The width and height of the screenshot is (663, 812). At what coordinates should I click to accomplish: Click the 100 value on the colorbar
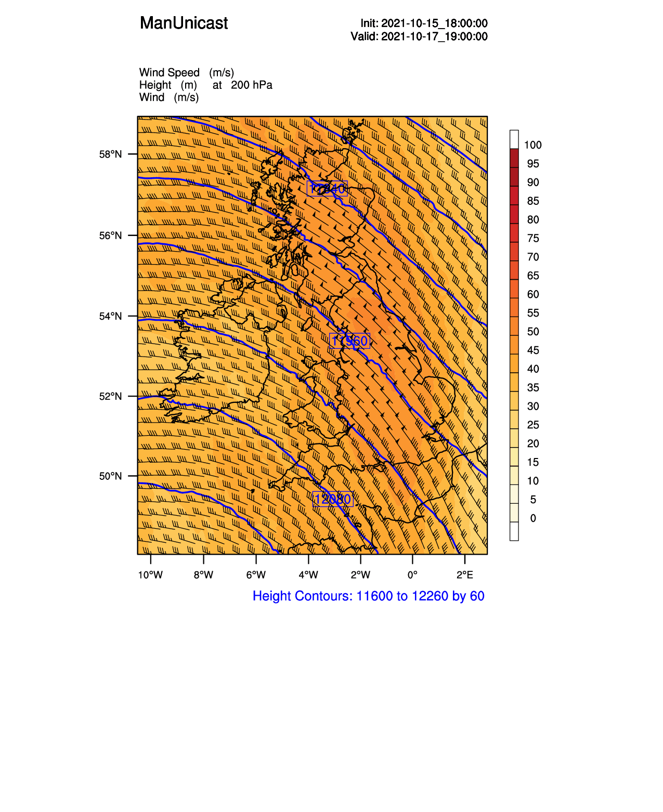pyautogui.click(x=532, y=145)
